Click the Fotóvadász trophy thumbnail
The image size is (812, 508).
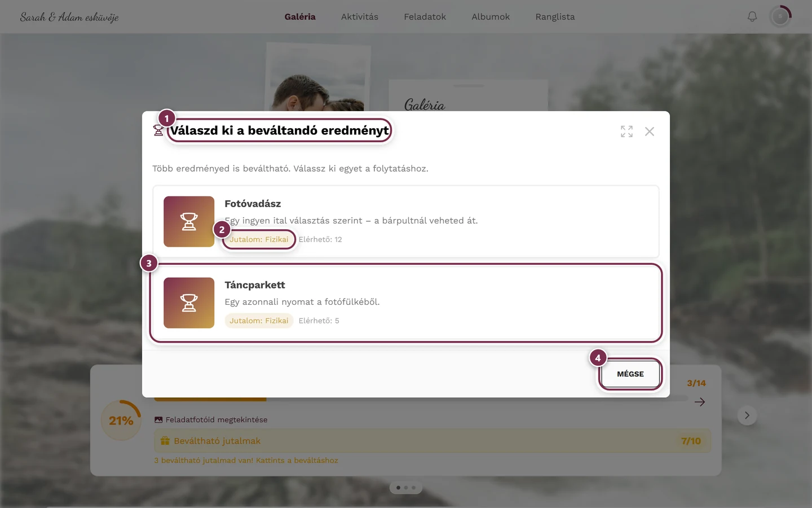pos(189,222)
